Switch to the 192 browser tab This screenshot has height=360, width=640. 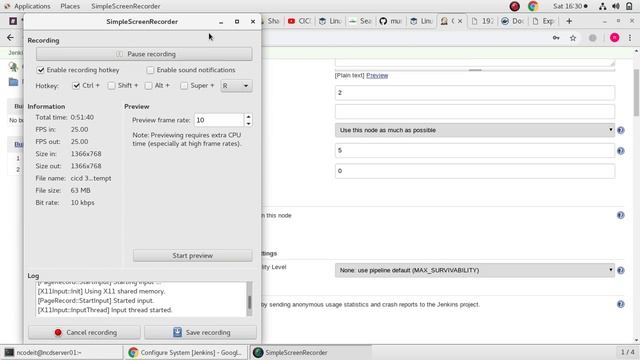point(482,21)
